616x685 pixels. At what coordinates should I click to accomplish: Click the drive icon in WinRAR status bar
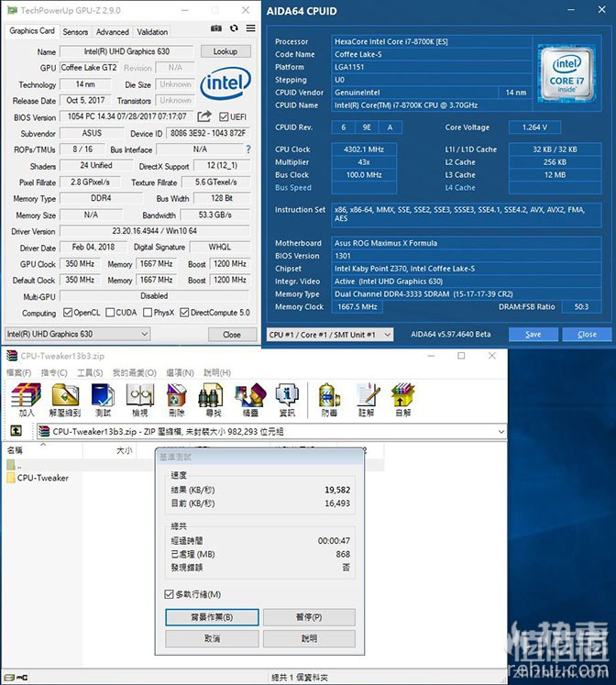[x=9, y=678]
